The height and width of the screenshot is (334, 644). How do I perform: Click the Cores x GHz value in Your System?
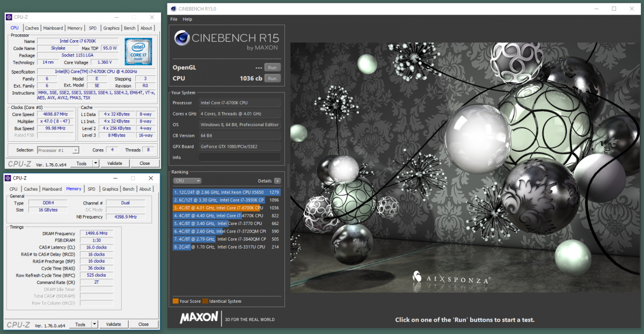tap(239, 114)
